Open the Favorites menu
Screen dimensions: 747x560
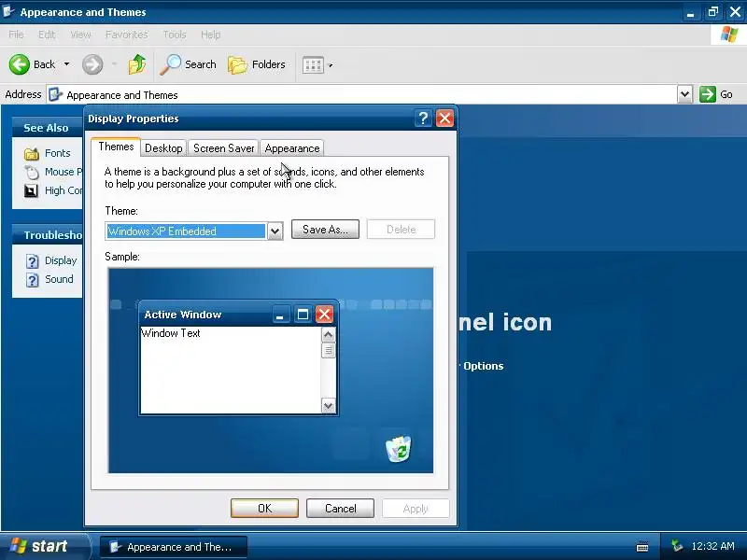coord(127,35)
